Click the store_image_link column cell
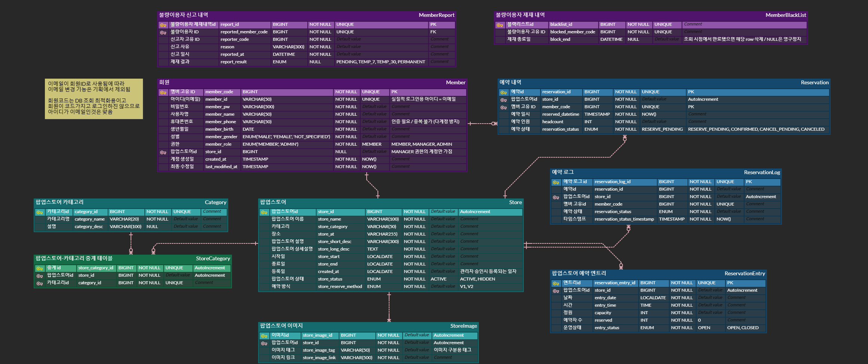Viewport: 868px width, 364px height. 320,358
